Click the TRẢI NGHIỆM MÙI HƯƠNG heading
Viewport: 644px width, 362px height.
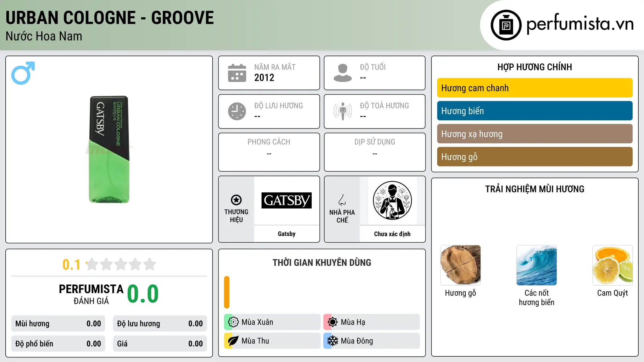tap(535, 189)
